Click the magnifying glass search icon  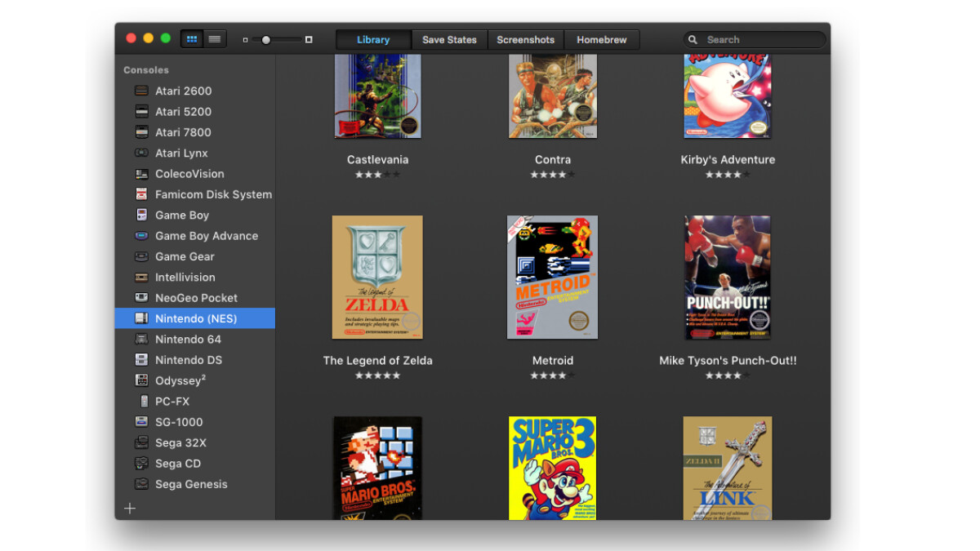point(693,39)
